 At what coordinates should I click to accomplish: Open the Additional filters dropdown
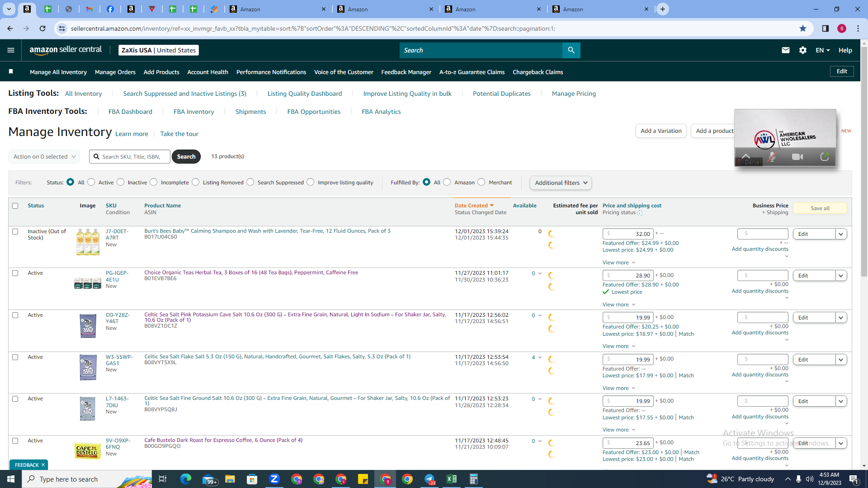click(561, 183)
